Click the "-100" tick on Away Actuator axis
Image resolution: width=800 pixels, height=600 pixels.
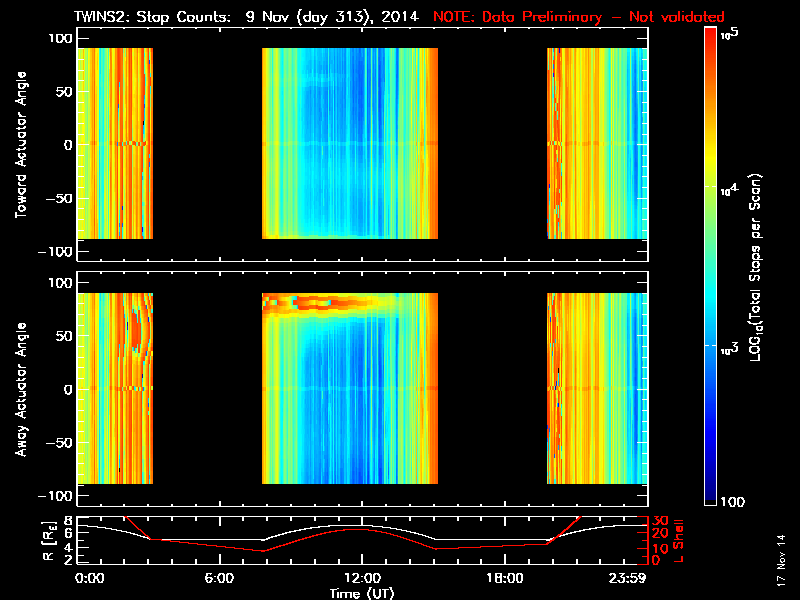pyautogui.click(x=55, y=496)
